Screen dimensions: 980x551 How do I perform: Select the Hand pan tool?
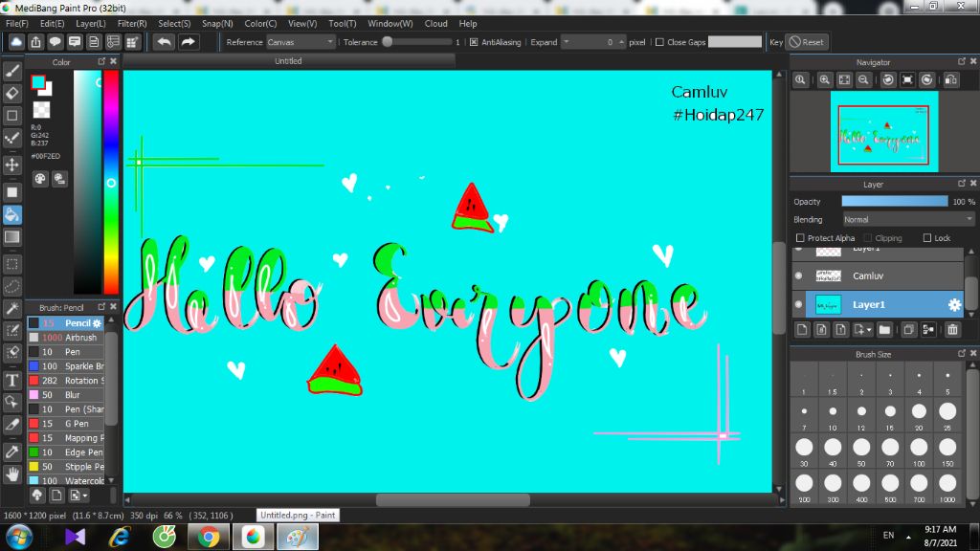click(x=12, y=473)
